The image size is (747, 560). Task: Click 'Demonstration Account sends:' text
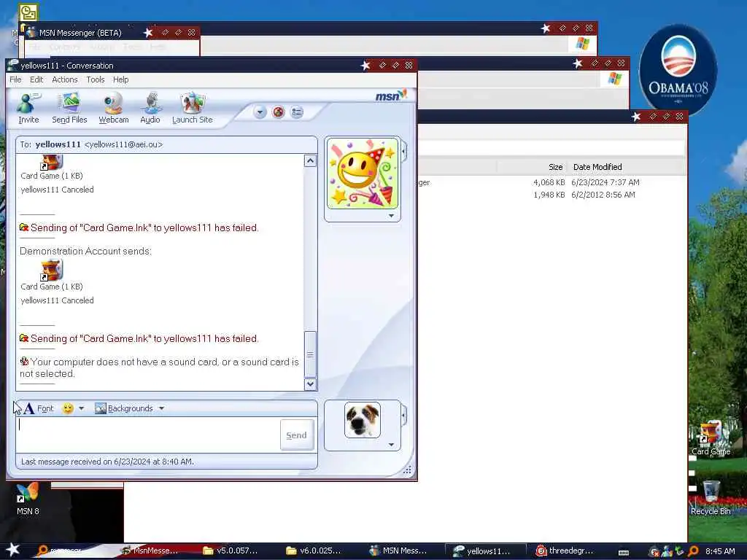coord(86,251)
